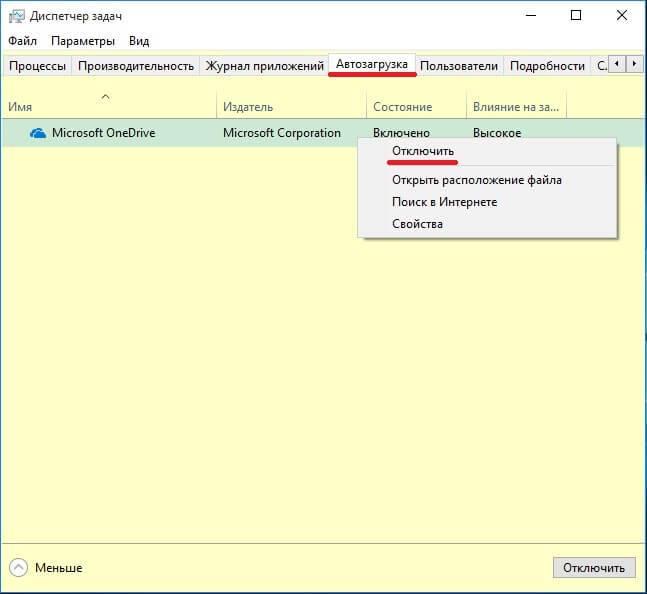647x594 pixels.
Task: Sort by the Состояние column header
Action: pyautogui.click(x=416, y=107)
